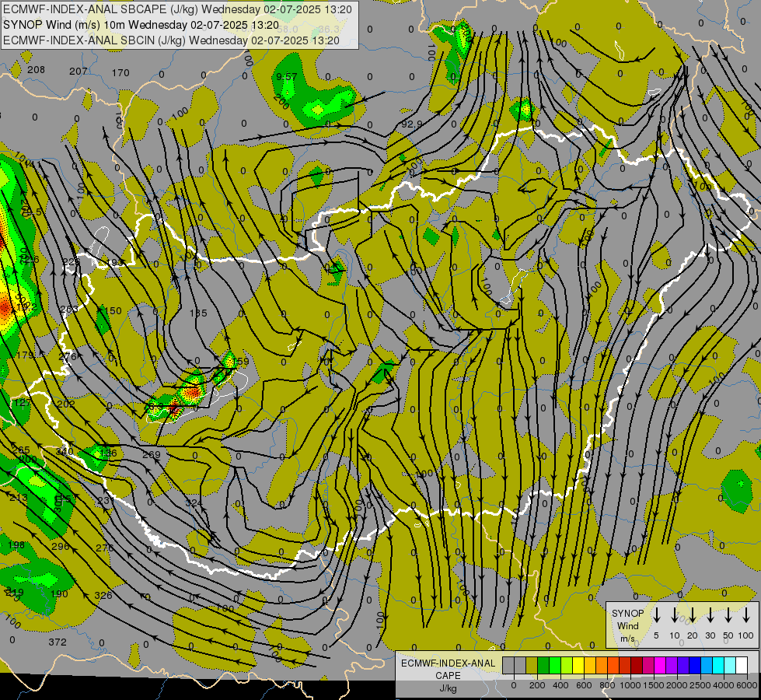Select the pale cyan swatch beside white
The width and height of the screenshot is (761, 700).
point(729,666)
